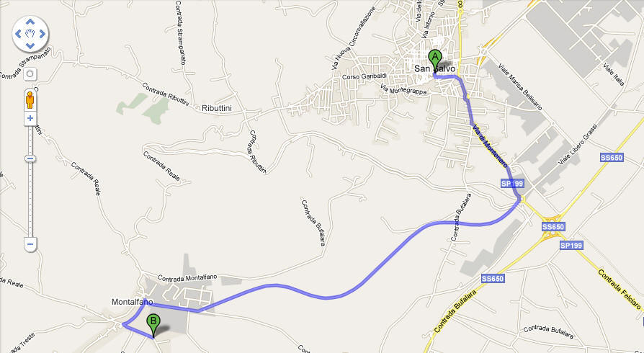Click the top SS650 highway badge
Screen dimensions: 644x353
coord(612,157)
